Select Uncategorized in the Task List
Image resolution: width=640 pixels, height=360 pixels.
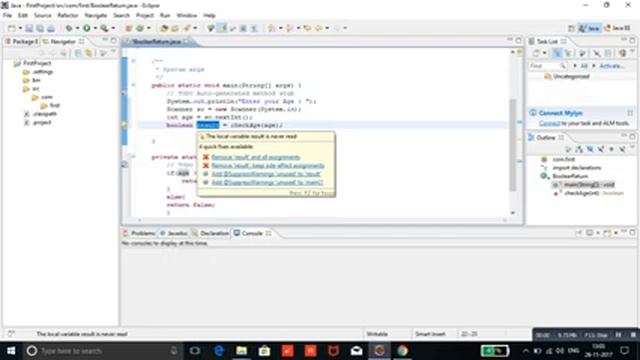coord(567,76)
